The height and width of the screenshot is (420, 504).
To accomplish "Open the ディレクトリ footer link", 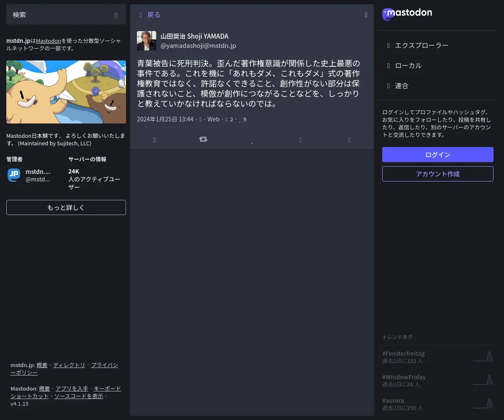I will pos(69,365).
